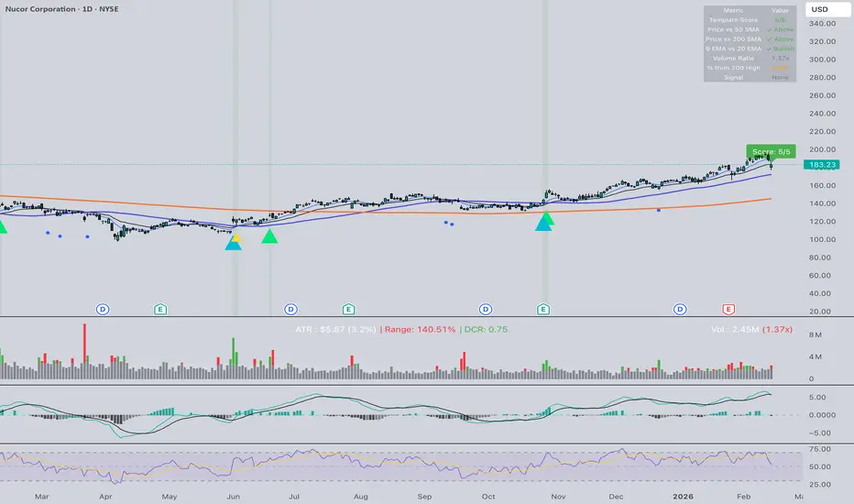
Task: Click the Template Score row in metrics table
Action: pos(750,19)
